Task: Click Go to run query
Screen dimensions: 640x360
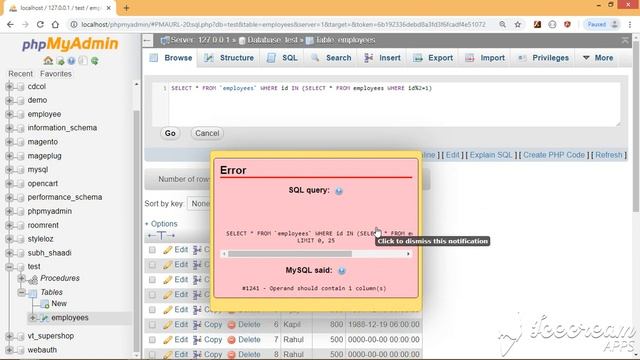Action: click(x=170, y=133)
